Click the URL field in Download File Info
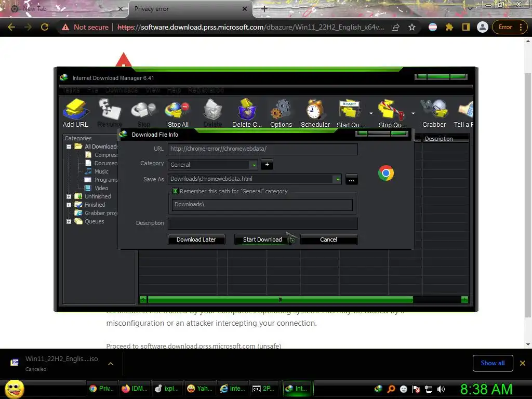The height and width of the screenshot is (399, 532). click(262, 149)
